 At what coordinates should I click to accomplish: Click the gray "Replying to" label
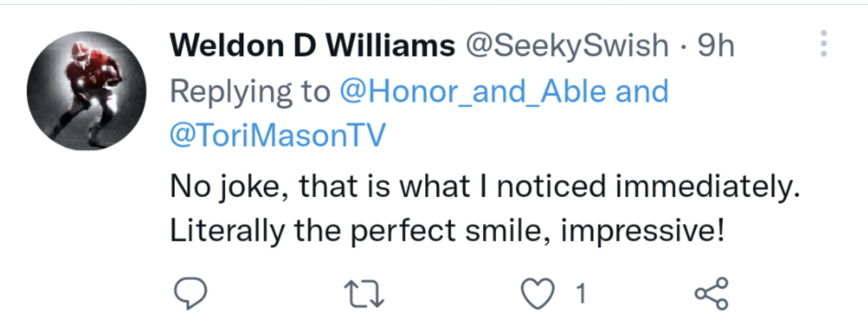pyautogui.click(x=250, y=91)
